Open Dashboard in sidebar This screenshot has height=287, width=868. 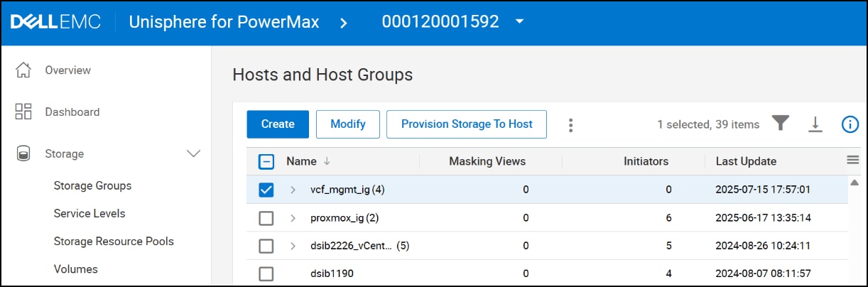pos(72,112)
